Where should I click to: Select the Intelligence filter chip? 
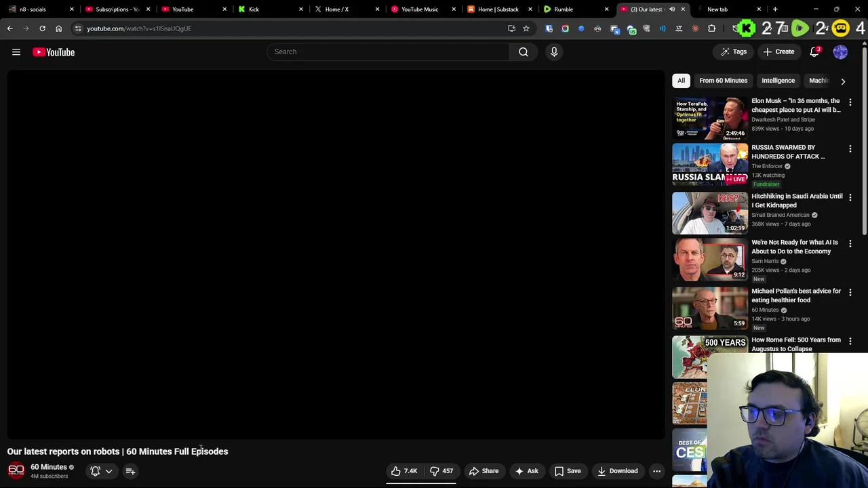tap(778, 81)
